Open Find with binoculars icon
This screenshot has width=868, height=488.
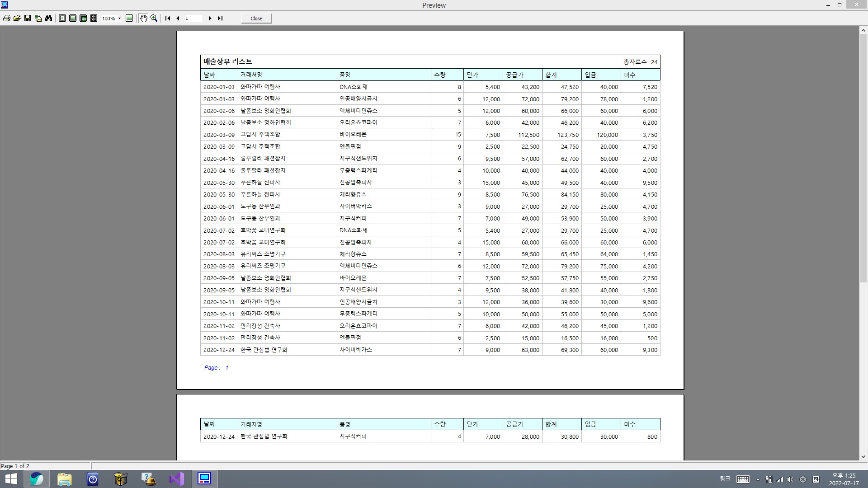point(49,19)
